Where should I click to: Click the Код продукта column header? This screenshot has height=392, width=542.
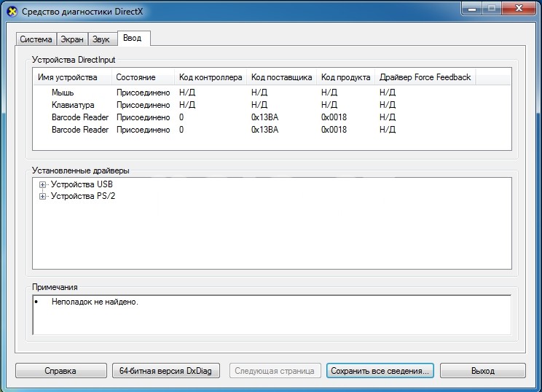coord(345,77)
